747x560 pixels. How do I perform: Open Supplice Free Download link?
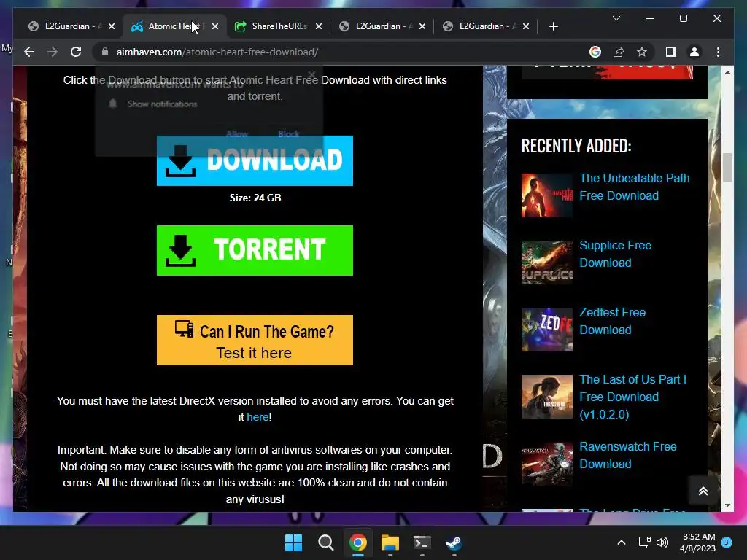click(x=615, y=254)
